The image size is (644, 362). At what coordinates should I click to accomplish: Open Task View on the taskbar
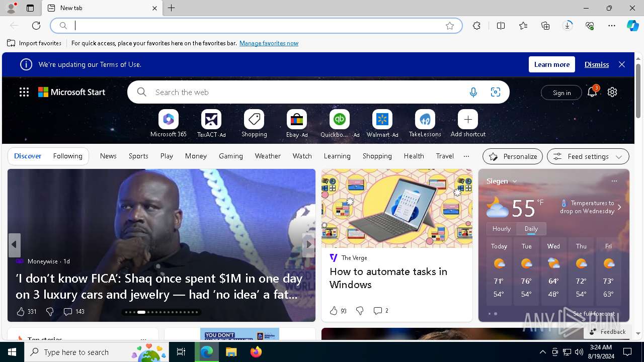[x=182, y=352]
